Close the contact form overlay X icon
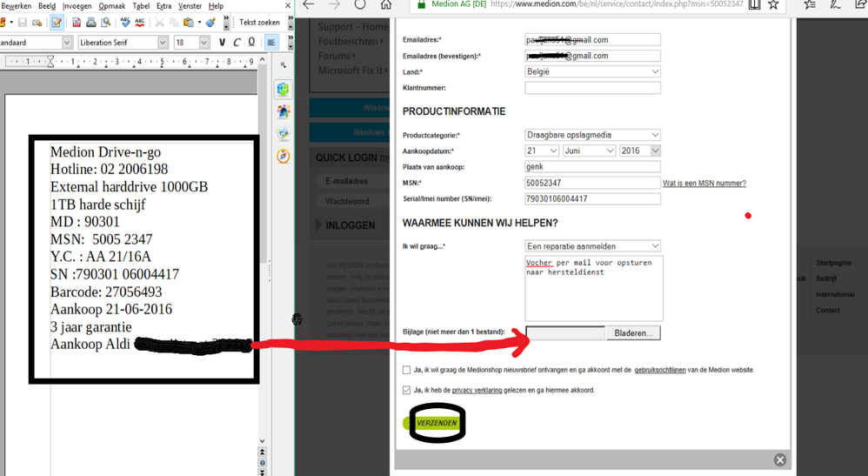 (780, 460)
